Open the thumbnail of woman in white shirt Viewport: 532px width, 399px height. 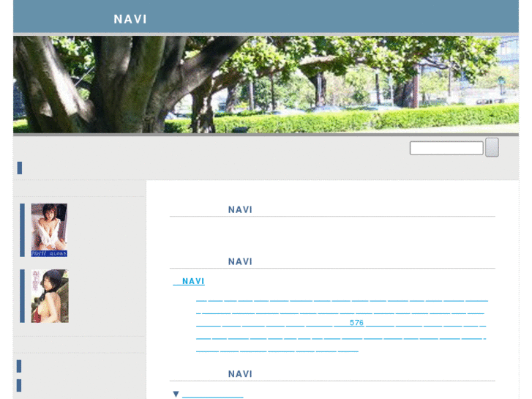(x=49, y=230)
